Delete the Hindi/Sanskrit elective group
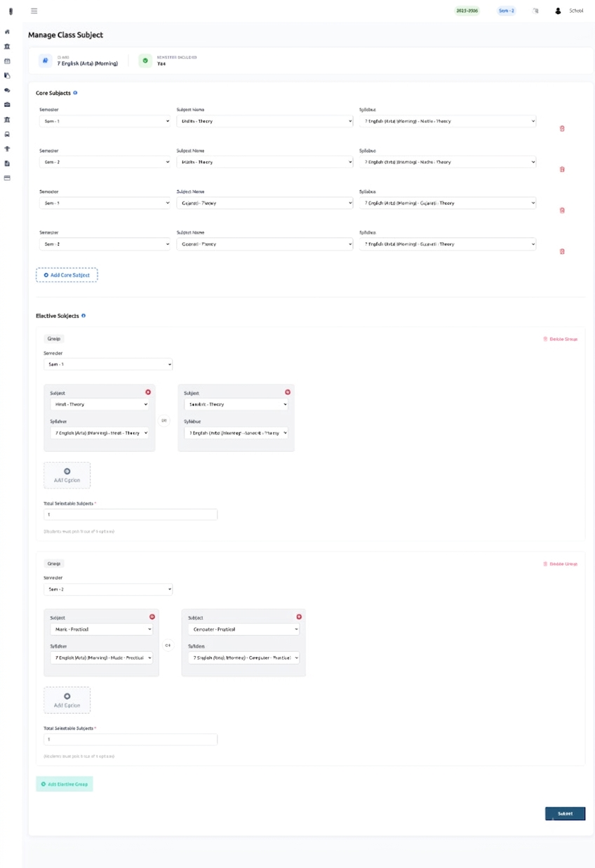This screenshot has height=868, width=595. [561, 339]
